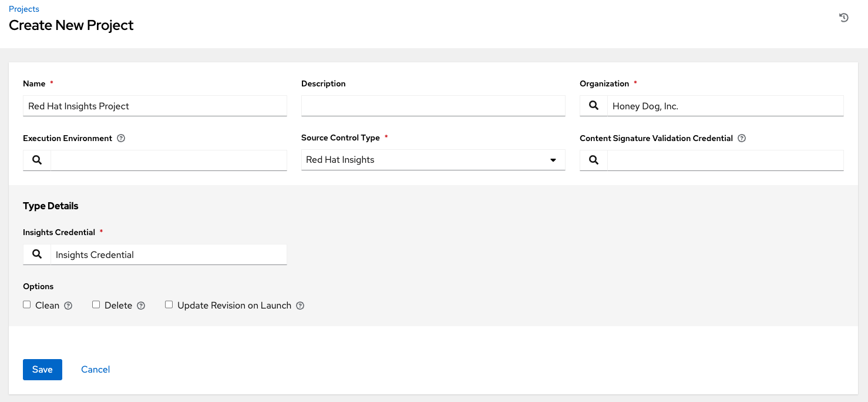Save the new project

pyautogui.click(x=42, y=369)
